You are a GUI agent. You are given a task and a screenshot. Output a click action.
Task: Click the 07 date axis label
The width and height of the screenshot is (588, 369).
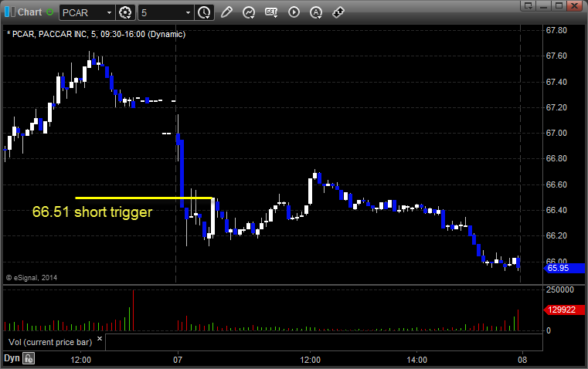pos(178,360)
